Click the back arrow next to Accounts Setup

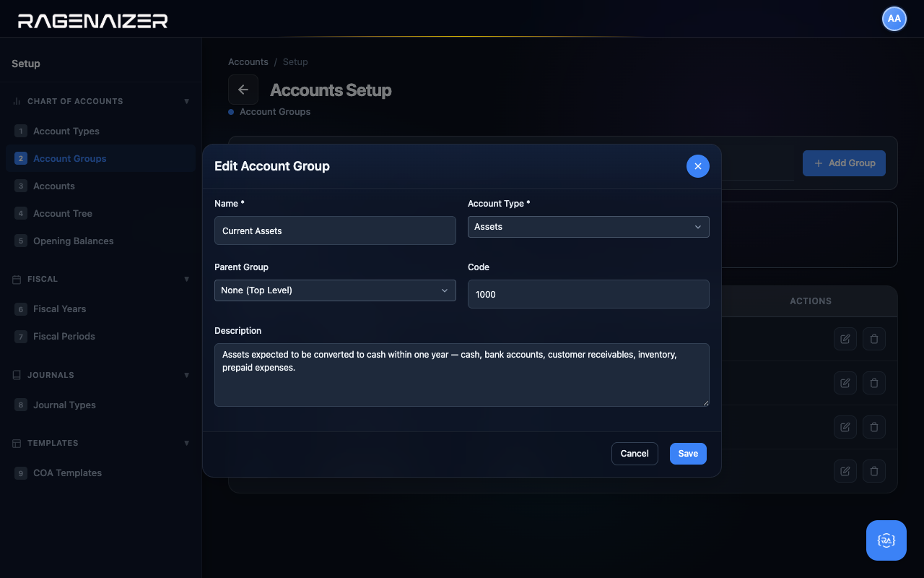point(243,90)
